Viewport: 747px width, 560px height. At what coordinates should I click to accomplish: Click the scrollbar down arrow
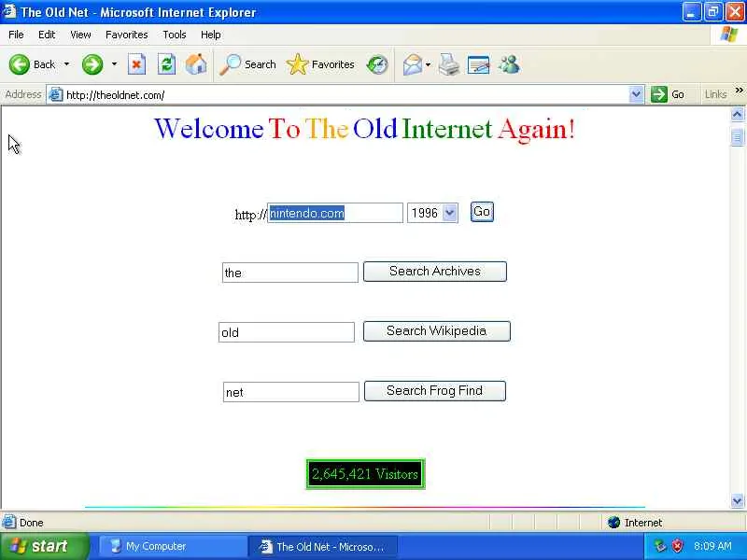pos(737,500)
